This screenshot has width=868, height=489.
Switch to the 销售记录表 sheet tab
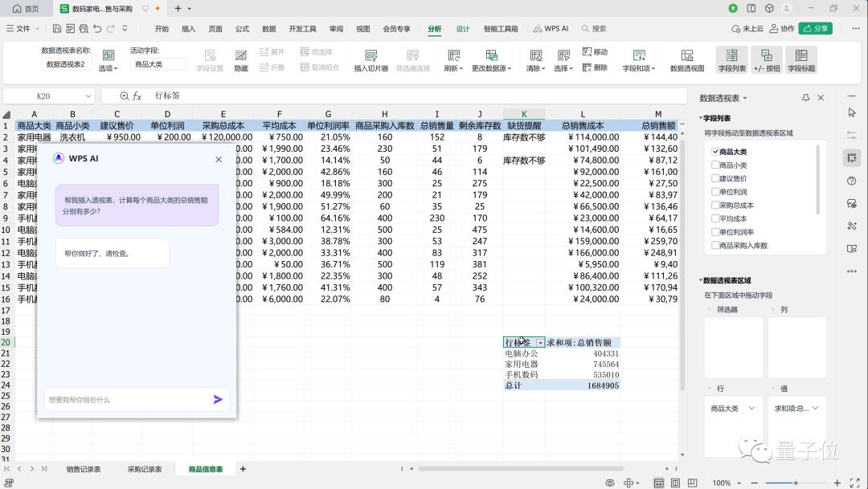click(x=84, y=469)
